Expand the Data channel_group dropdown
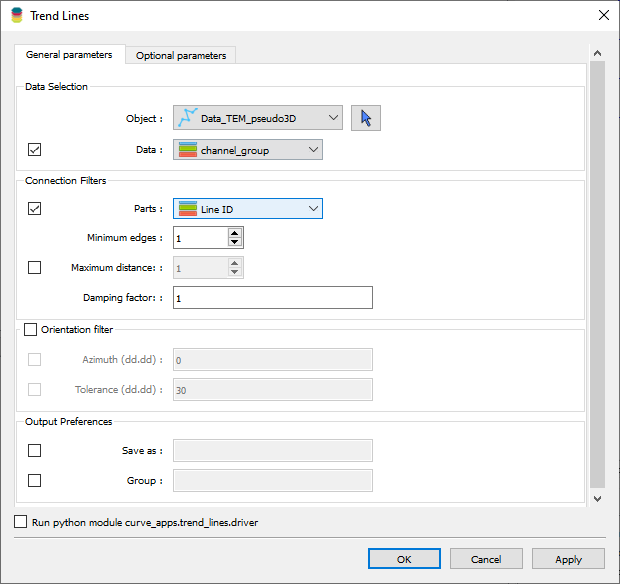The width and height of the screenshot is (620, 584). [248, 150]
